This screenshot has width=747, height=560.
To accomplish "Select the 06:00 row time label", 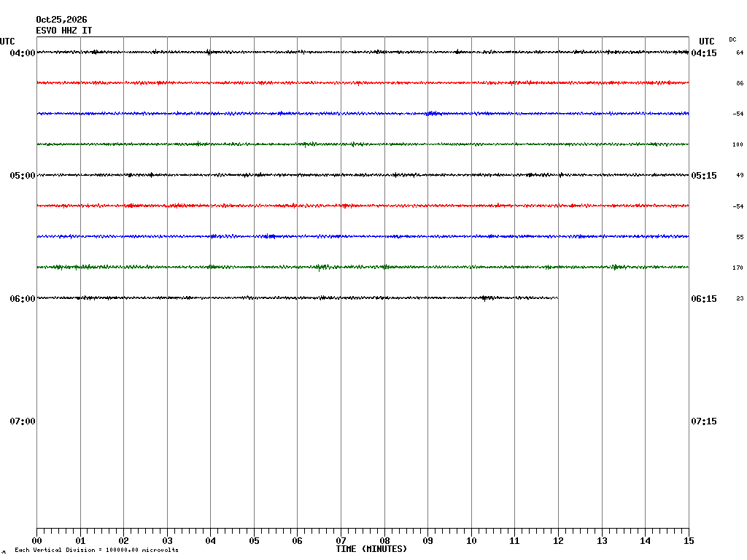I will pos(23,298).
